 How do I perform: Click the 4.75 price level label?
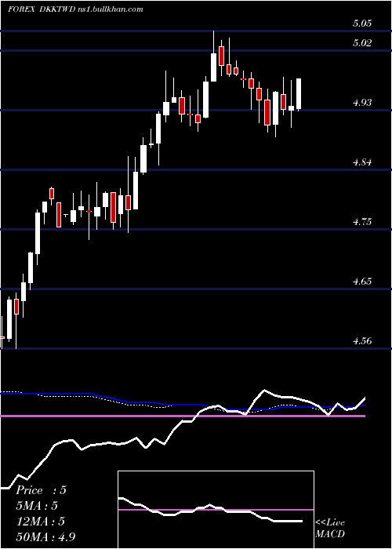click(x=362, y=222)
